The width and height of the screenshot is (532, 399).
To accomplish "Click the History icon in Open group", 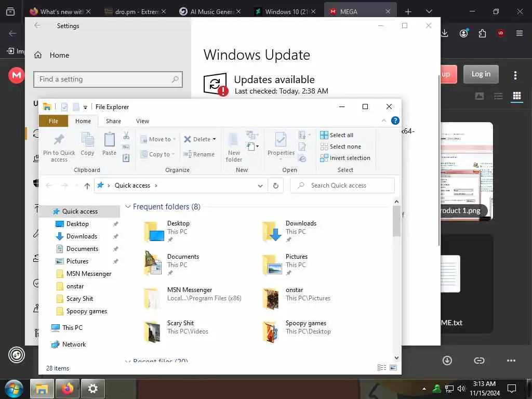I will click(302, 158).
